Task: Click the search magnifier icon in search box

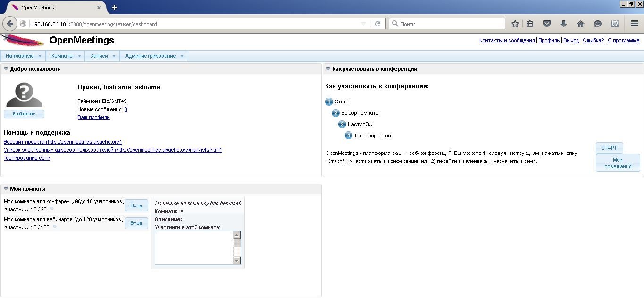Action: 395,24
